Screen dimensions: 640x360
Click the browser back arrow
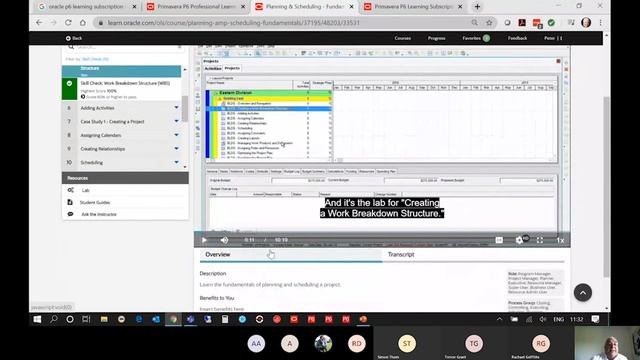tap(39, 23)
